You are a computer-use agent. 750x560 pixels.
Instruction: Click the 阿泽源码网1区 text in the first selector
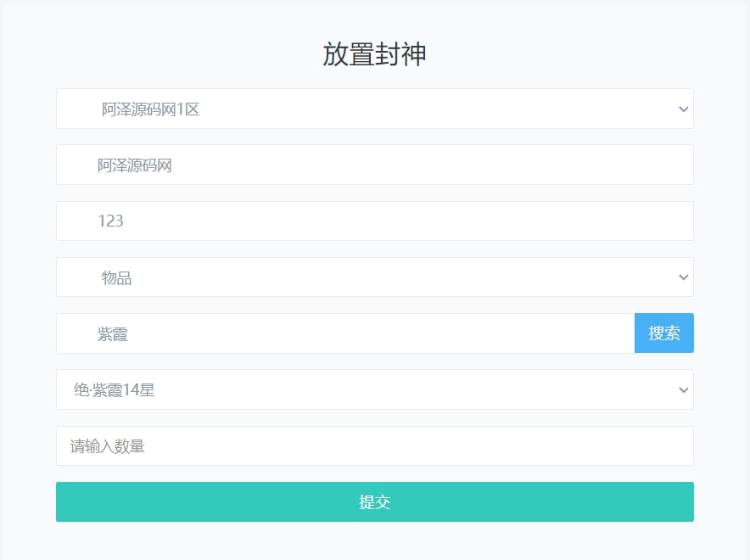point(150,109)
